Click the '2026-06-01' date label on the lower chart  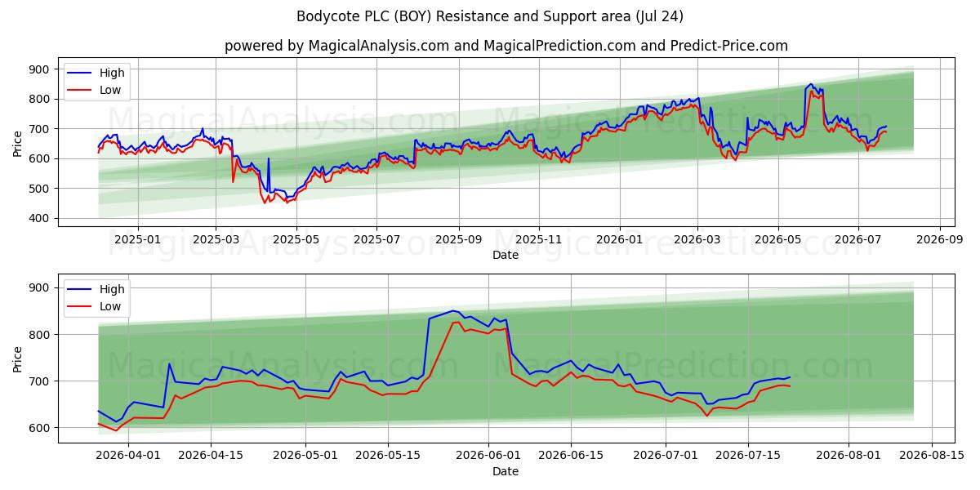[x=488, y=456]
